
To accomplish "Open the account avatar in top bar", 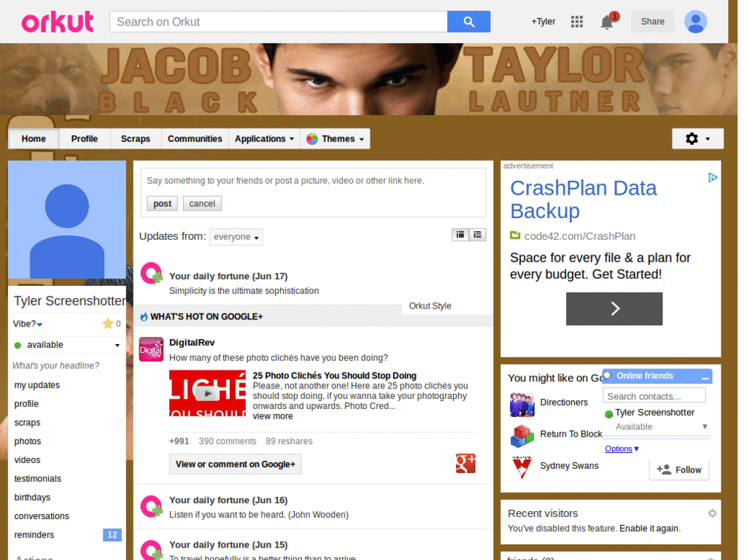I will [x=695, y=22].
